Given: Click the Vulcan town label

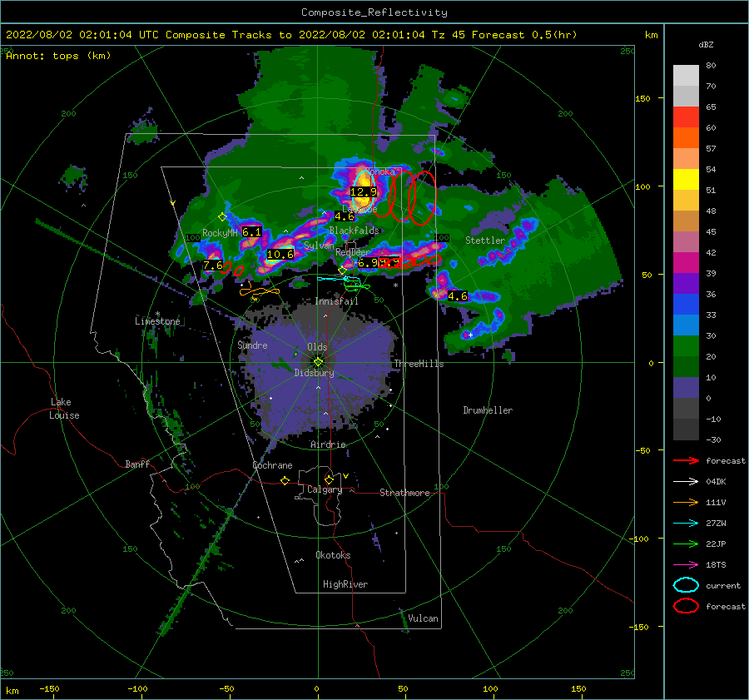Looking at the screenshot, I should click(x=424, y=618).
